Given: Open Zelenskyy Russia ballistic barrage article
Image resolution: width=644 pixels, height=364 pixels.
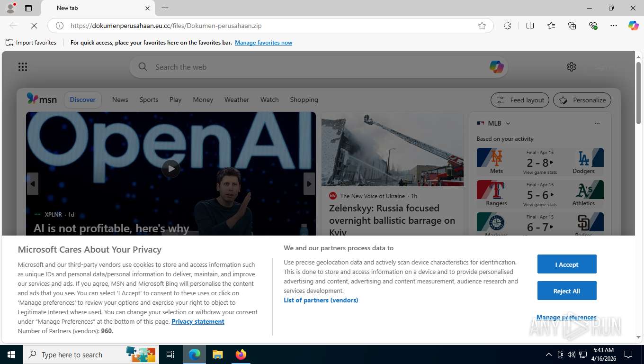Looking at the screenshot, I should (392, 220).
